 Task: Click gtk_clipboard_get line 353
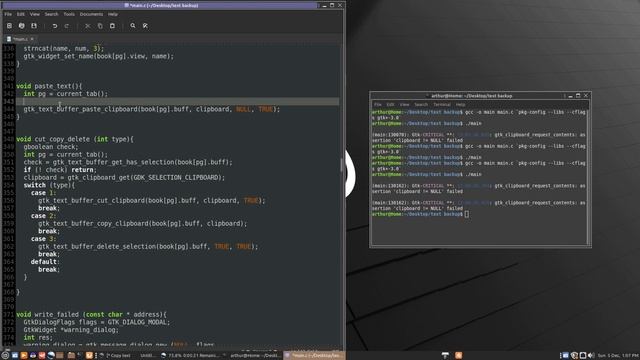(124, 178)
